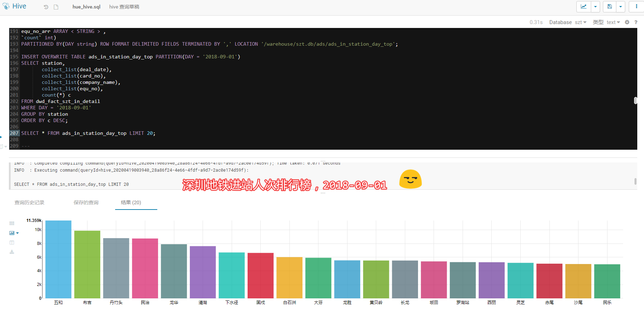The width and height of the screenshot is (644, 315).
Task: Click the INSERT OVERWRITE TABLE line 195
Action: click(x=131, y=57)
